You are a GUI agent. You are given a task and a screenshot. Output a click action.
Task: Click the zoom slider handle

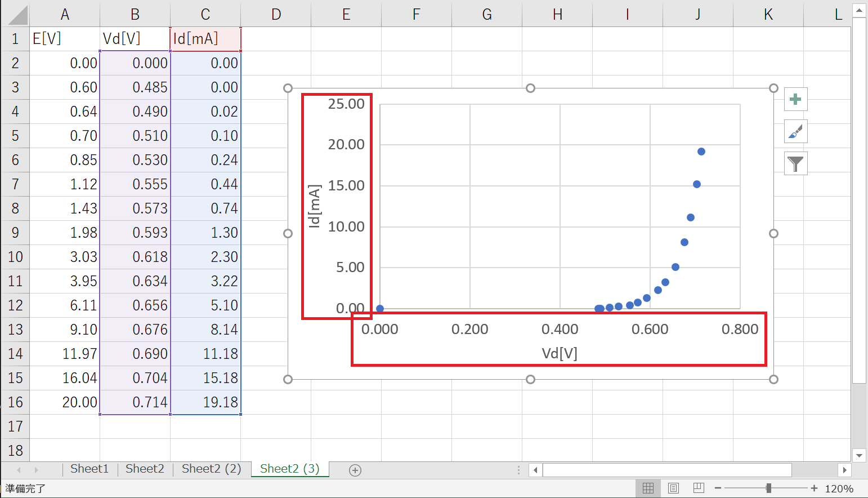pyautogui.click(x=768, y=488)
